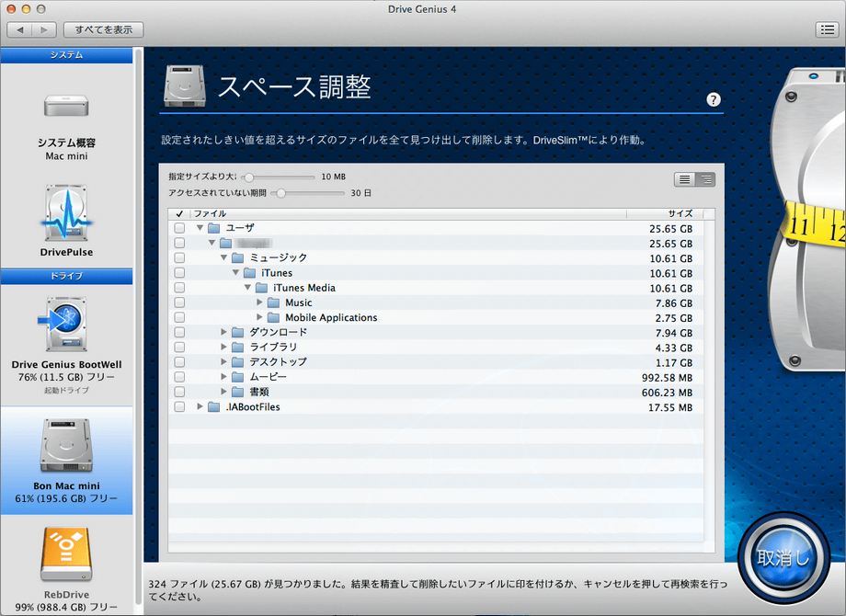This screenshot has height=616, width=846.
Task: Go forward with the right arrow
Action: point(44,29)
